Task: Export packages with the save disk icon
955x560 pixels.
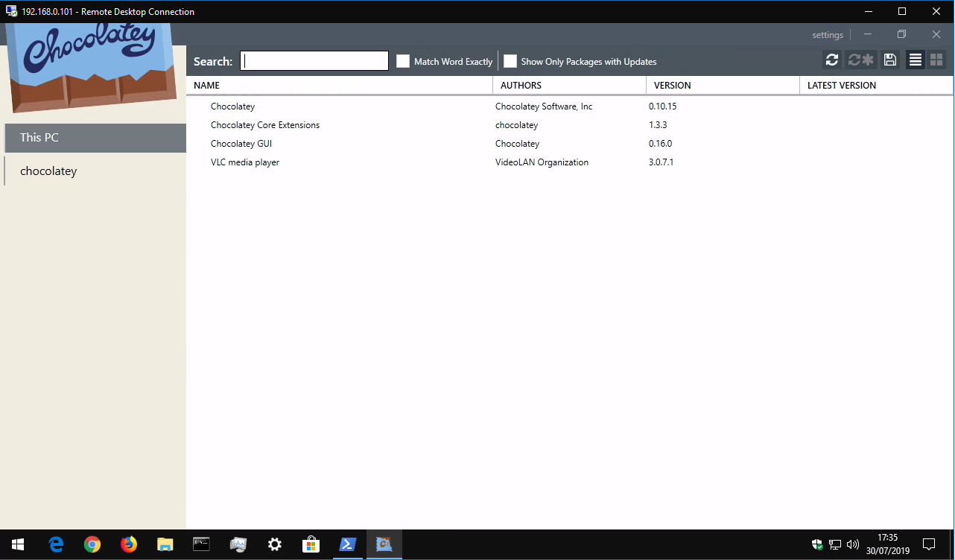Action: pyautogui.click(x=890, y=60)
